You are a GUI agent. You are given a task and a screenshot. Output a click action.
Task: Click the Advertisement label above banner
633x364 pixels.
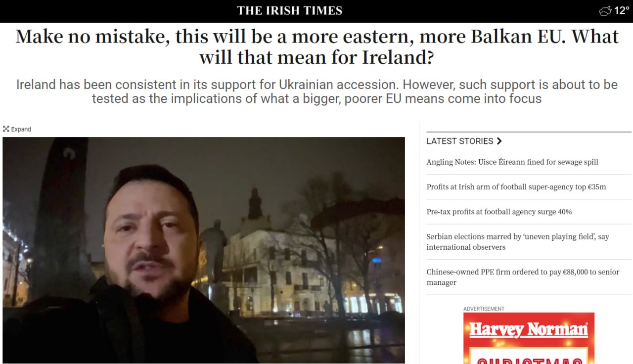[484, 309]
